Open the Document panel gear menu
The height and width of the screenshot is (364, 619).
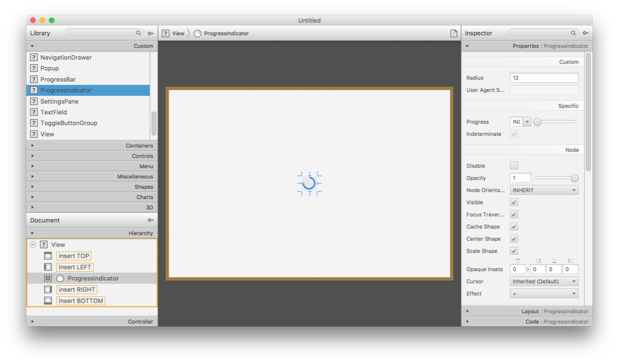[151, 220]
